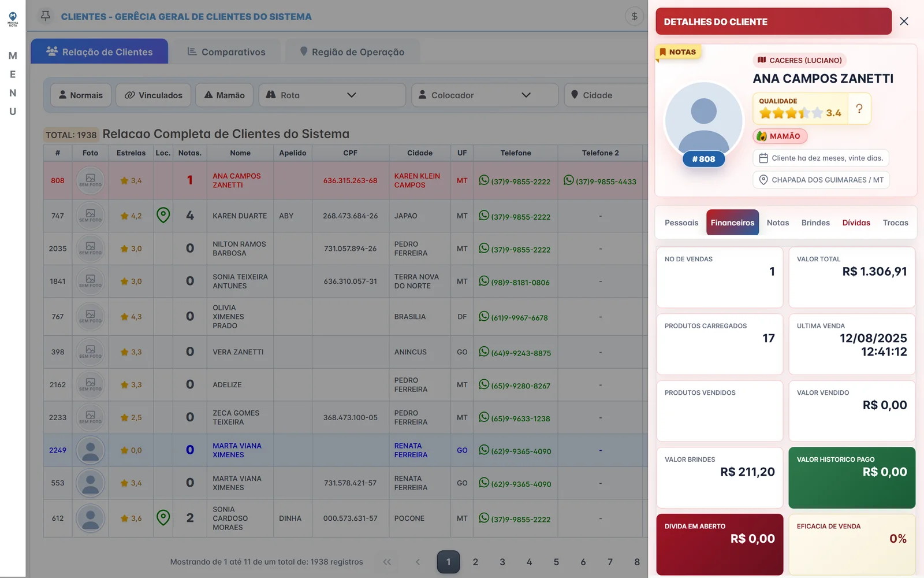Click WhatsApp icon in Nilton Ramos Barbosa row
Image resolution: width=924 pixels, height=578 pixels.
click(484, 249)
